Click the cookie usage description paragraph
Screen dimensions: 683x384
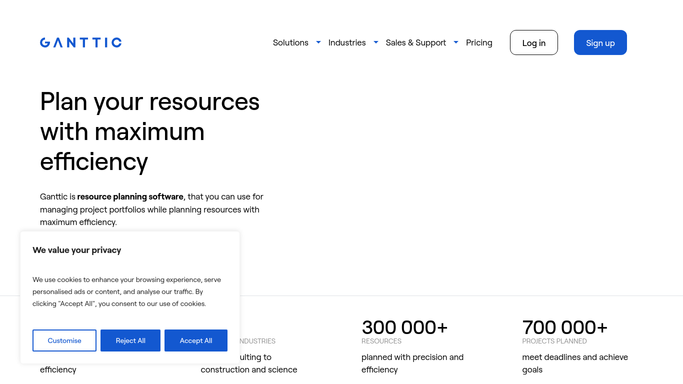point(127,292)
